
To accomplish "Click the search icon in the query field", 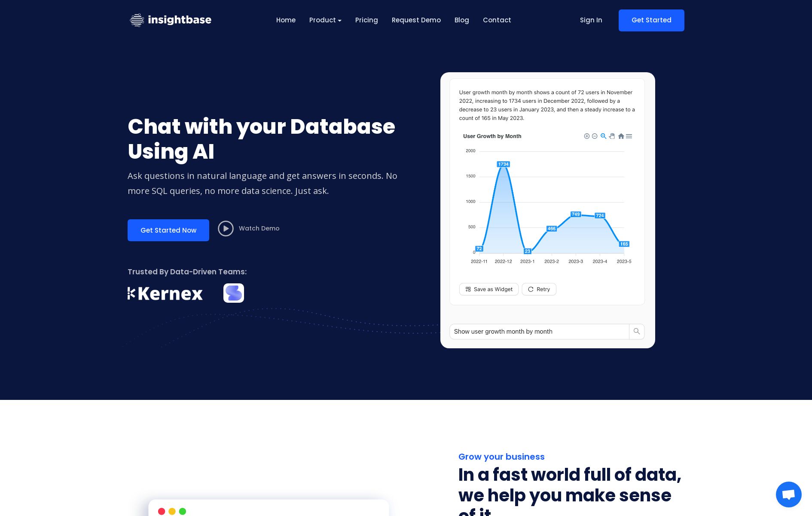I will pyautogui.click(x=637, y=332).
